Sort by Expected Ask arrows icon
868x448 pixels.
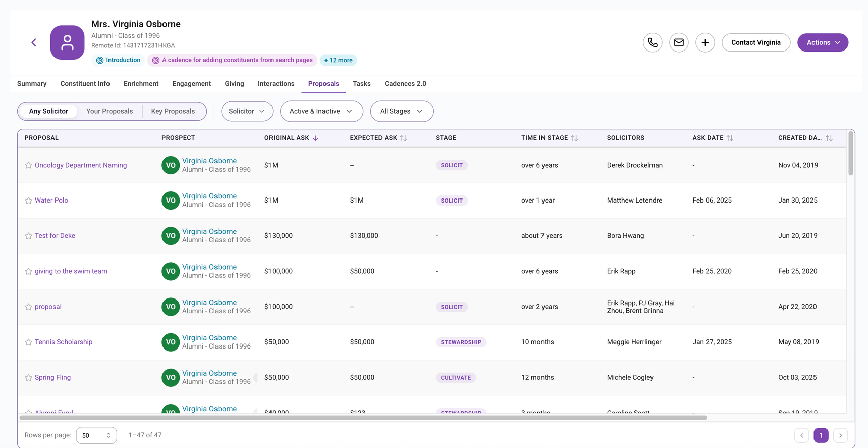pos(403,138)
